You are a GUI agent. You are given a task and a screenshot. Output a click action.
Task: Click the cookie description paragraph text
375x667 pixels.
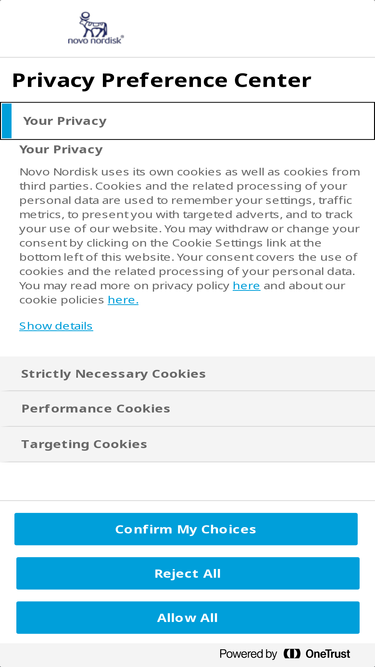tap(190, 236)
